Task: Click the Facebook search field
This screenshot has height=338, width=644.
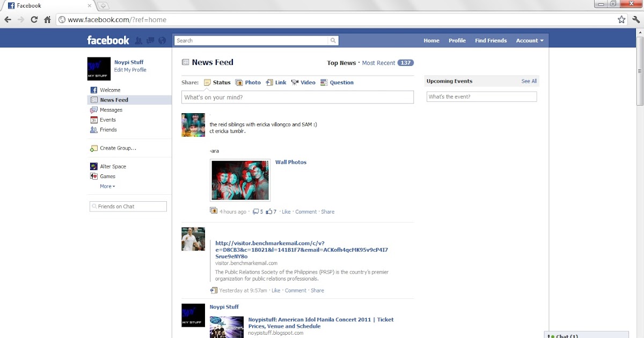Action: tap(251, 40)
